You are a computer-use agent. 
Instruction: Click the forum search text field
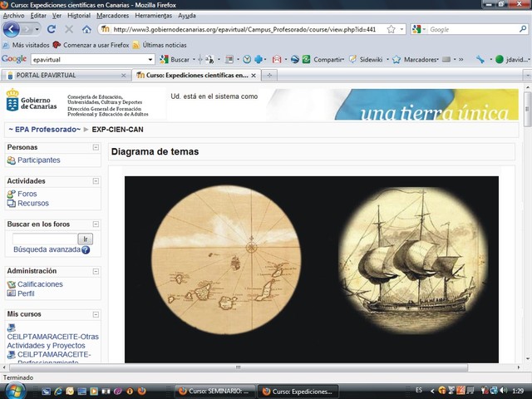click(x=45, y=239)
